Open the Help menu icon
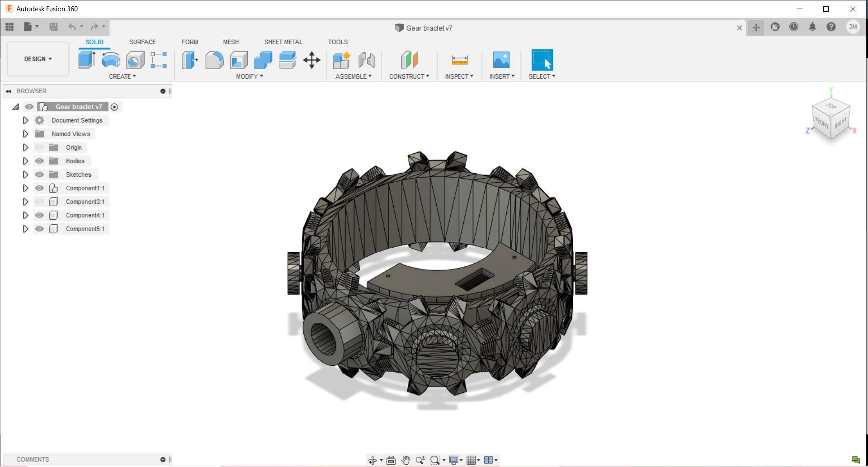Viewport: 868px width, 467px height. (x=831, y=27)
